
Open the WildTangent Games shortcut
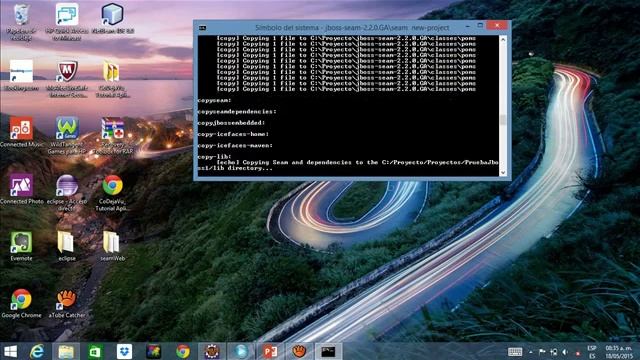pos(67,136)
